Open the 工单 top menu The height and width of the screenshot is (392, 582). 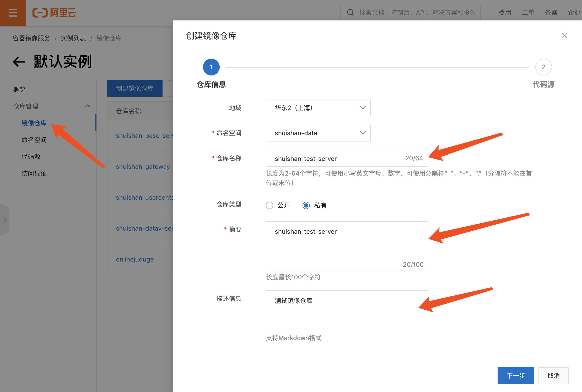tap(528, 13)
